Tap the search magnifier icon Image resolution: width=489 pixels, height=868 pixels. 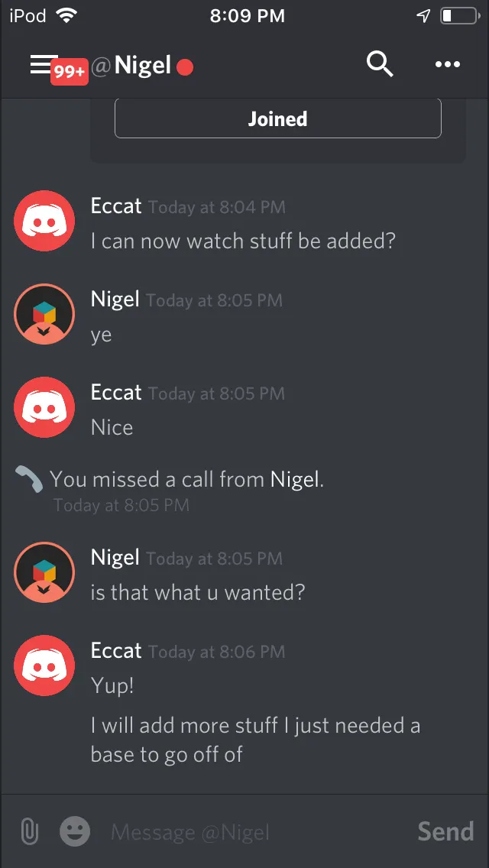[380, 64]
